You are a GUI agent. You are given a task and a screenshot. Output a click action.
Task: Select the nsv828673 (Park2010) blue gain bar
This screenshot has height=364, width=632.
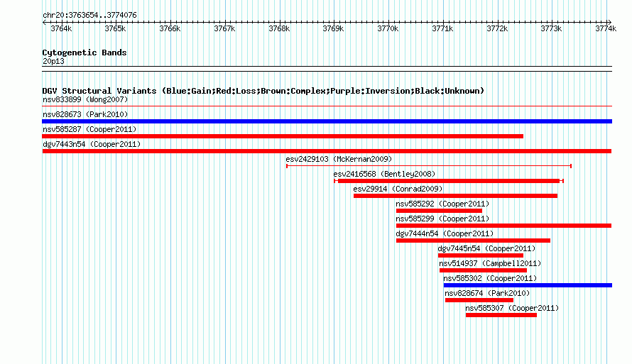pos(327,121)
